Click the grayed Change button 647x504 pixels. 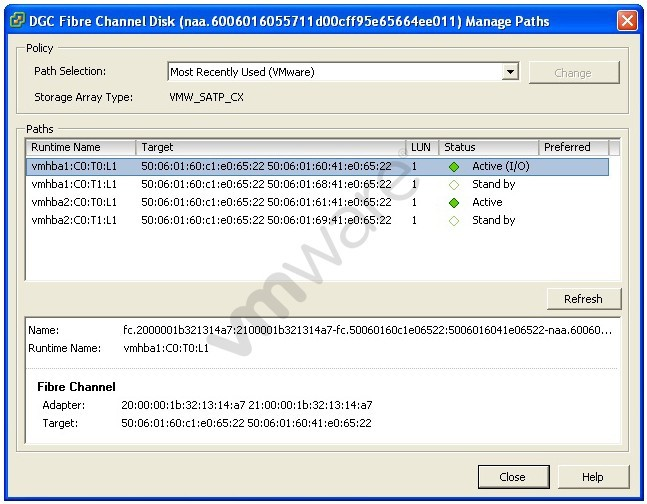point(574,73)
